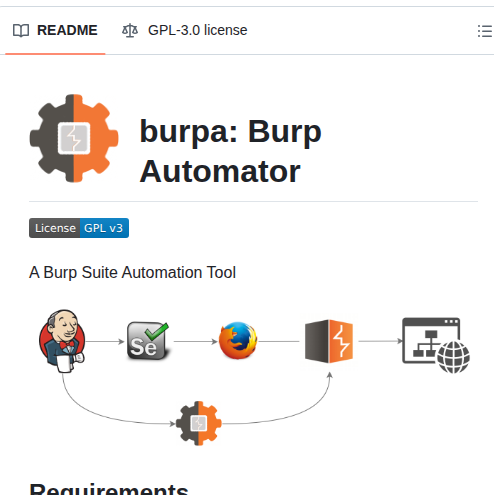
Task: Click the 'burpa: Burp Automator' heading
Action: (x=231, y=151)
